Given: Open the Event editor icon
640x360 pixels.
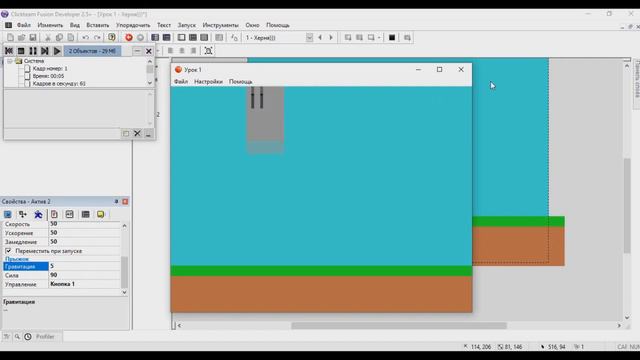Looking at the screenshot, I should (181, 38).
